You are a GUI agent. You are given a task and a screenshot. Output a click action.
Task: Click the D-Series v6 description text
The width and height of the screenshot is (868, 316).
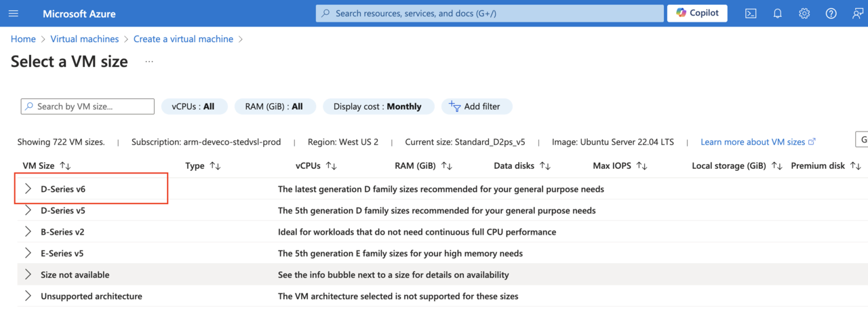pos(441,189)
